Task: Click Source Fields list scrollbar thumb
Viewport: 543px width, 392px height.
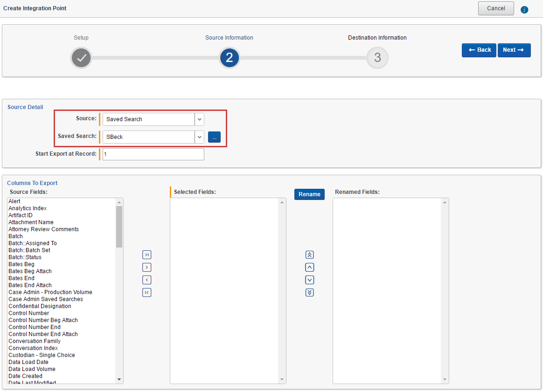Action: (119, 227)
